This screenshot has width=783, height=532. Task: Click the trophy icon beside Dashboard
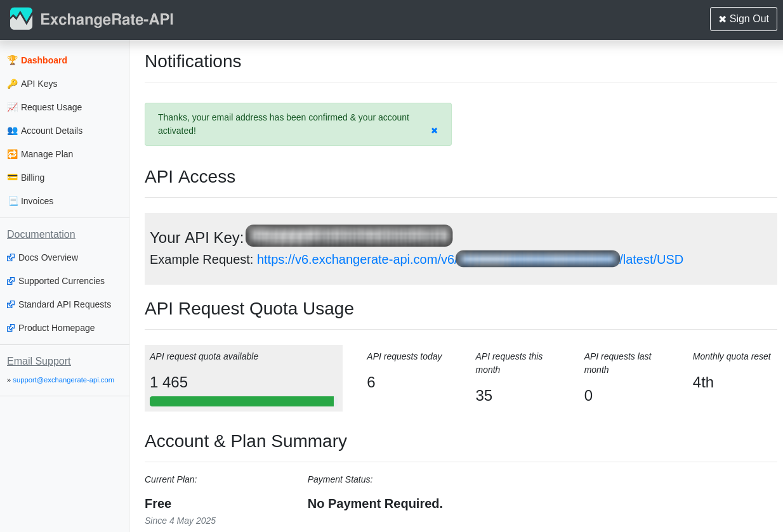[x=12, y=60]
